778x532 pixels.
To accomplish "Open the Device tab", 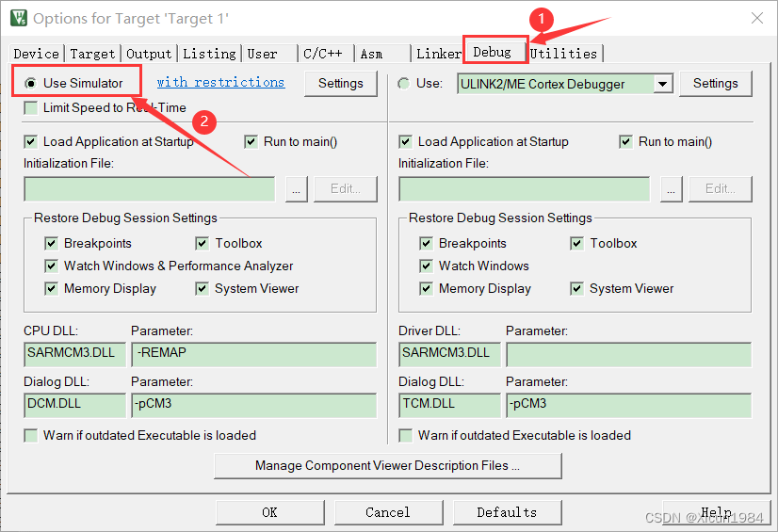I will (37, 54).
